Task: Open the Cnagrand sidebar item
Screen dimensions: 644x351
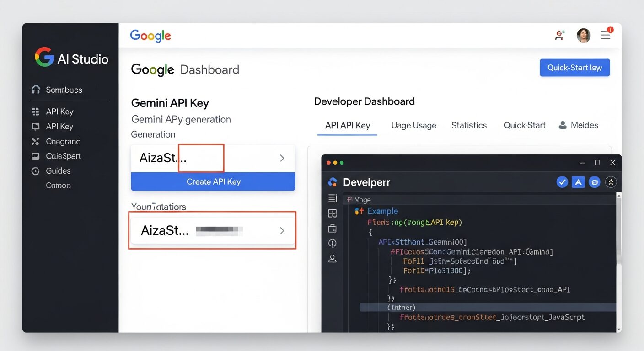Action: coord(56,141)
